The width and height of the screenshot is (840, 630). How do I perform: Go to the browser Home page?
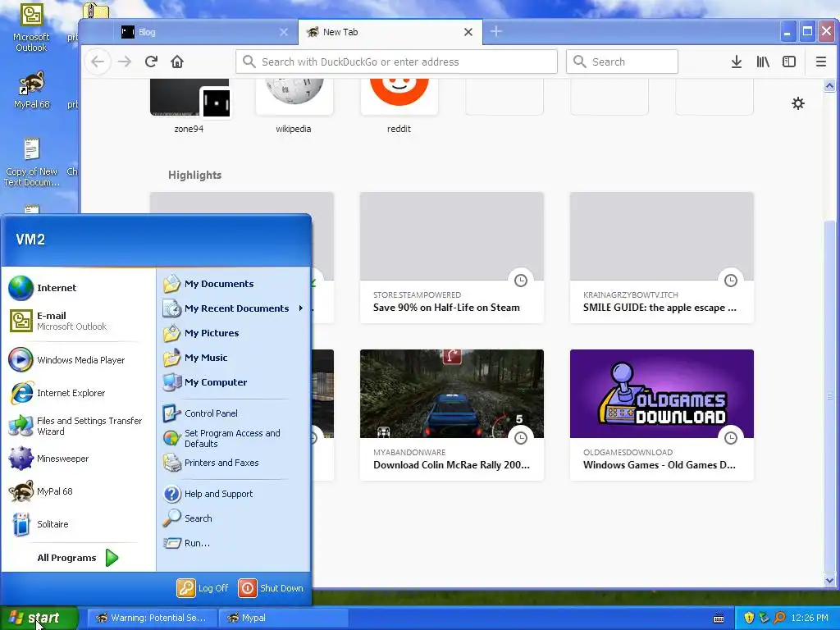pos(177,62)
